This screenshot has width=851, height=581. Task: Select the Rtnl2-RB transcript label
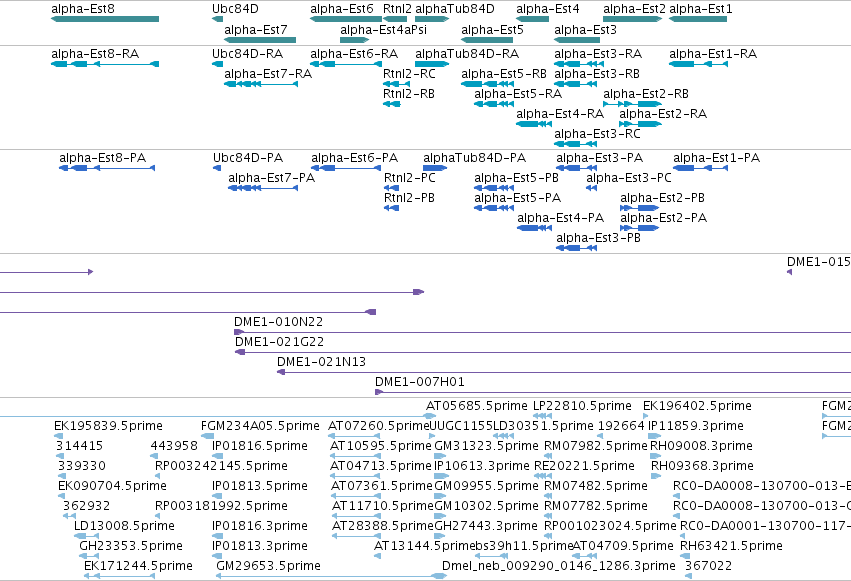coord(409,94)
